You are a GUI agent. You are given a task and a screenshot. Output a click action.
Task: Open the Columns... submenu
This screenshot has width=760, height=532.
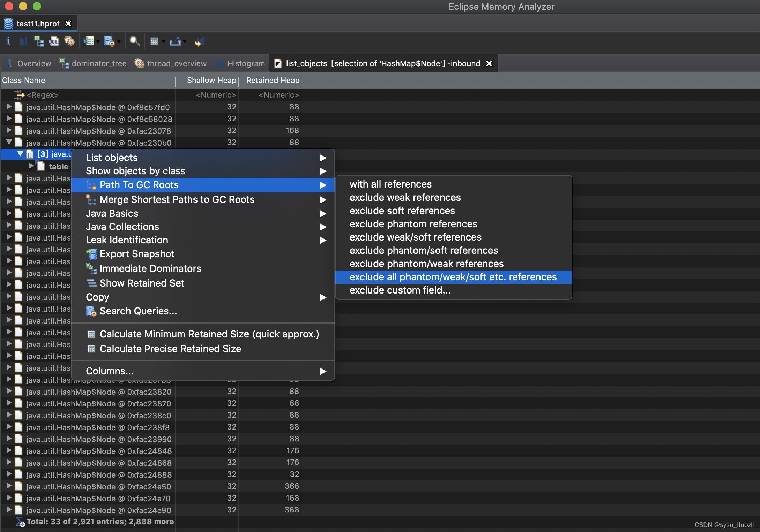pyautogui.click(x=203, y=371)
